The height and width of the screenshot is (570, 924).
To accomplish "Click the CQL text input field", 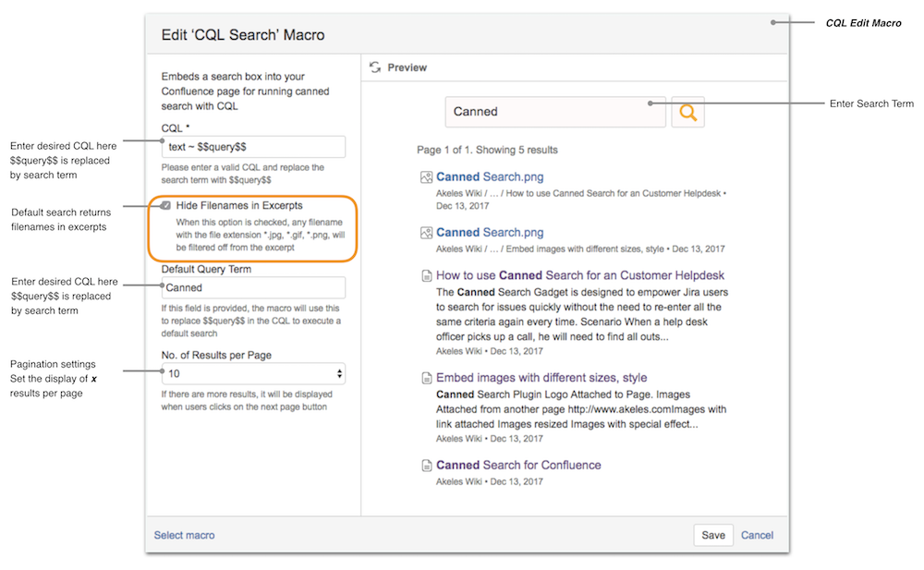I will pos(253,147).
